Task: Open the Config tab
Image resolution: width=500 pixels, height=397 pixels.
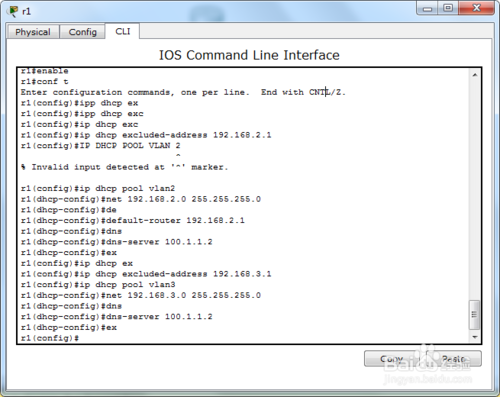Action: point(82,32)
